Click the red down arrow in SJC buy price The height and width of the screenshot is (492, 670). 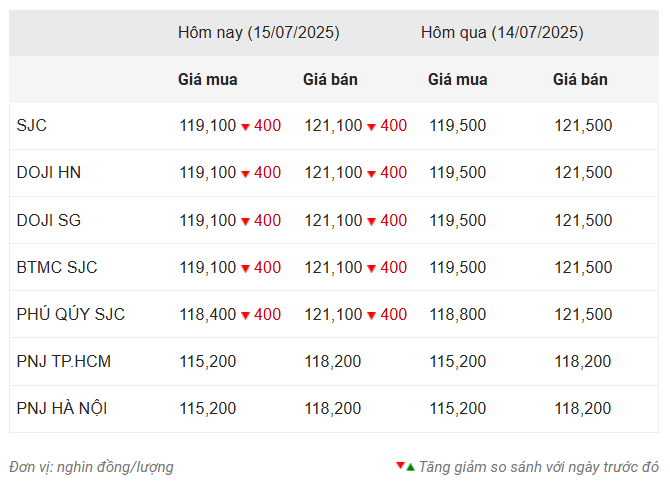tap(245, 127)
